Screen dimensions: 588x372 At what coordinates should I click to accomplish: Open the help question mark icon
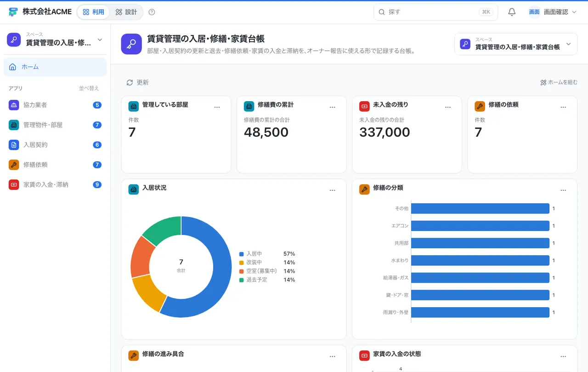click(x=152, y=12)
